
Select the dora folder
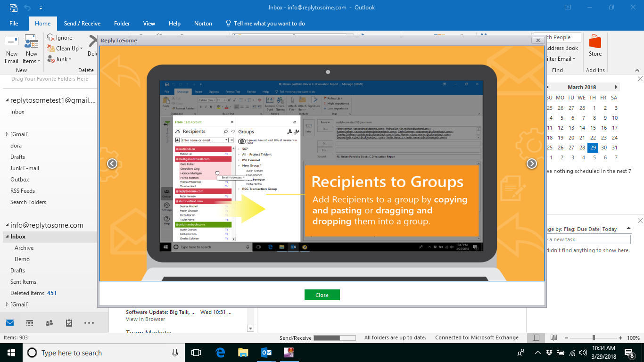[x=16, y=146]
